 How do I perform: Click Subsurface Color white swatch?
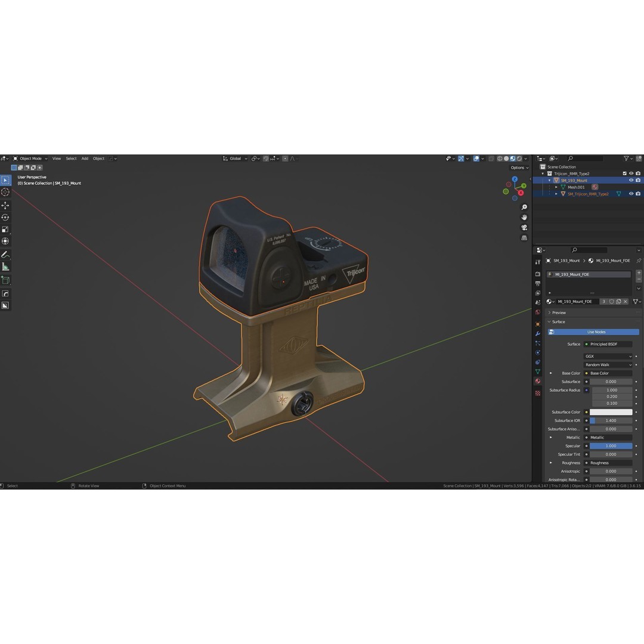click(x=611, y=412)
